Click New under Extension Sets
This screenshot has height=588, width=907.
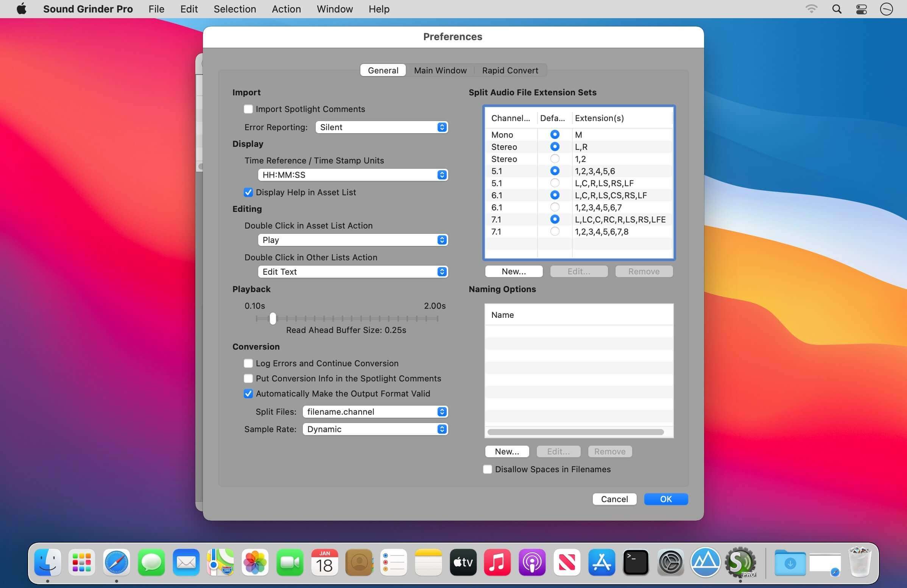(513, 272)
